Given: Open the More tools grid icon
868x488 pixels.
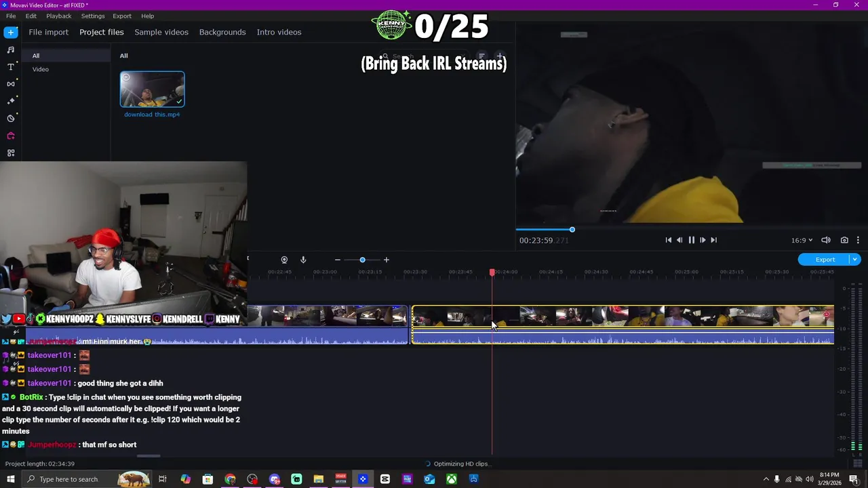Looking at the screenshot, I should click(x=11, y=153).
